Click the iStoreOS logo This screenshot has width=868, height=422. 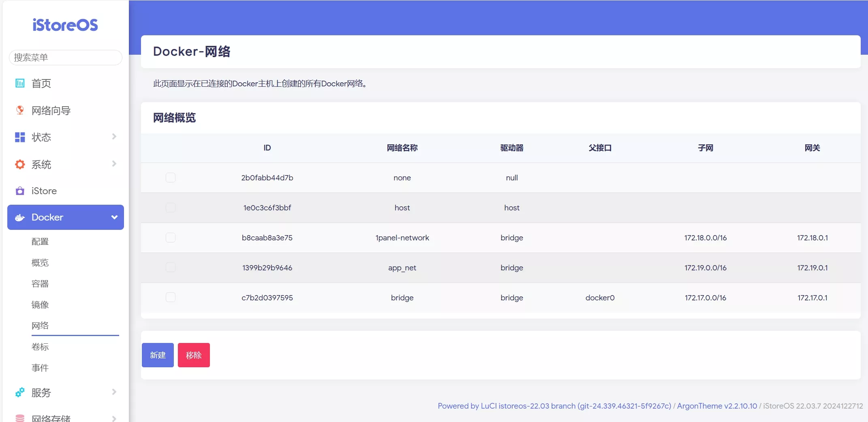(x=65, y=25)
